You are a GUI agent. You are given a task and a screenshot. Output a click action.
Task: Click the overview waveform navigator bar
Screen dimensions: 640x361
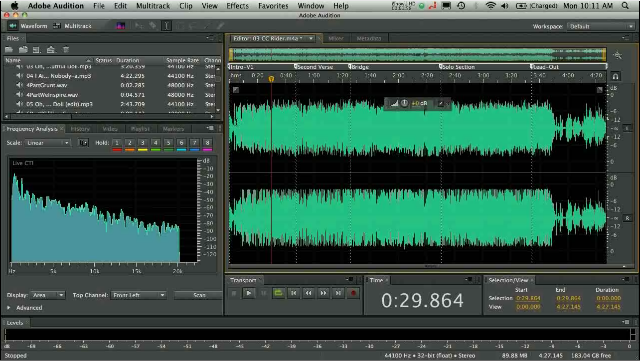(x=418, y=55)
